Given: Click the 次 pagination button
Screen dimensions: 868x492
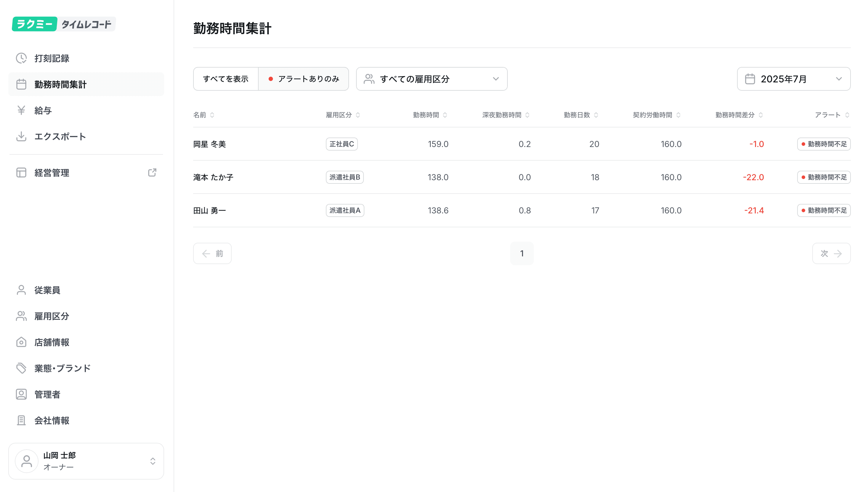Looking at the screenshot, I should (831, 253).
